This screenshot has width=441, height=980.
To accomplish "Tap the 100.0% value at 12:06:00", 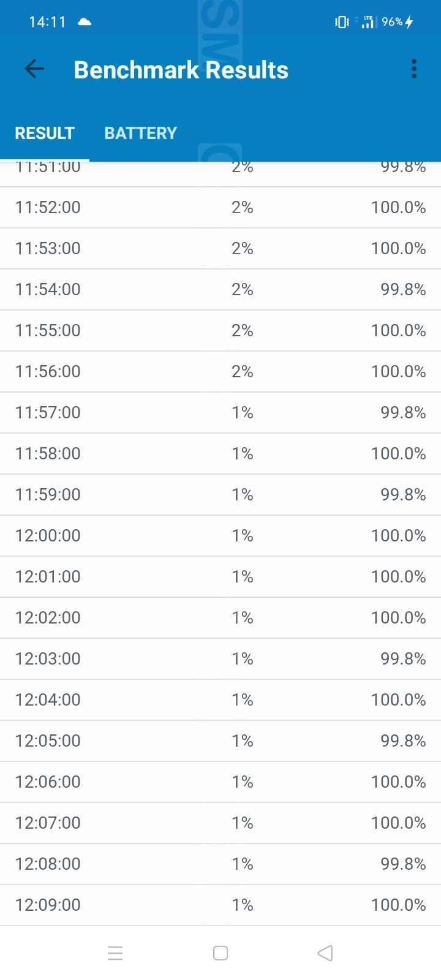I will [x=398, y=782].
